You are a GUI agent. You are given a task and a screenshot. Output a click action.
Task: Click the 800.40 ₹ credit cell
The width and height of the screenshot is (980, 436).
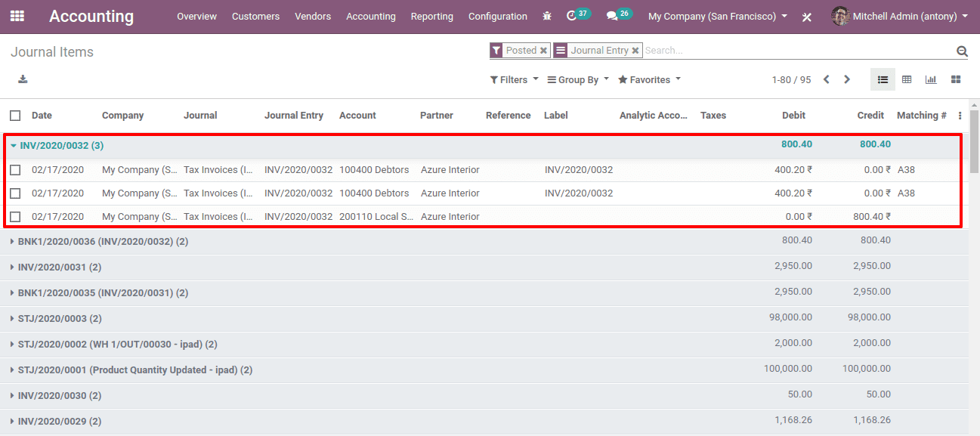pos(872,217)
